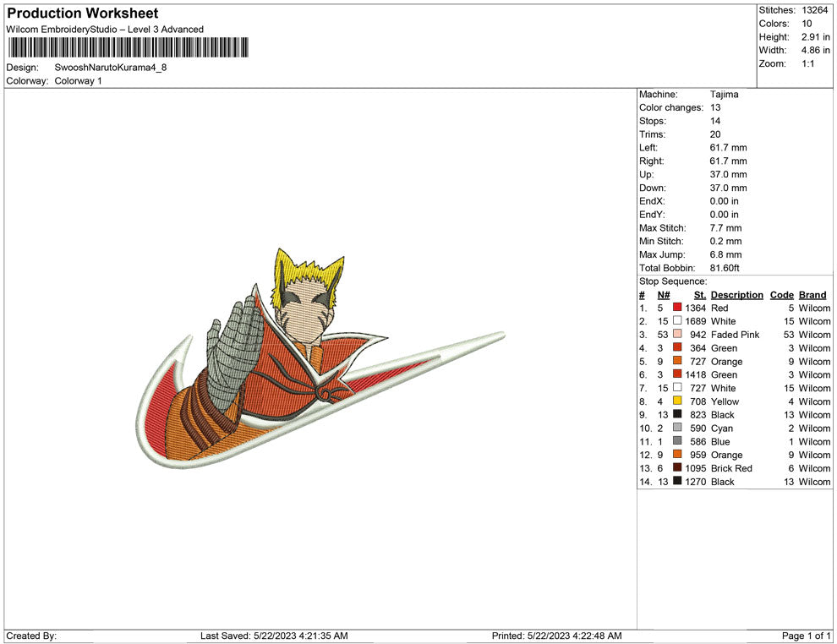The height and width of the screenshot is (644, 837).
Task: Click the barcode below the header
Action: (129, 47)
